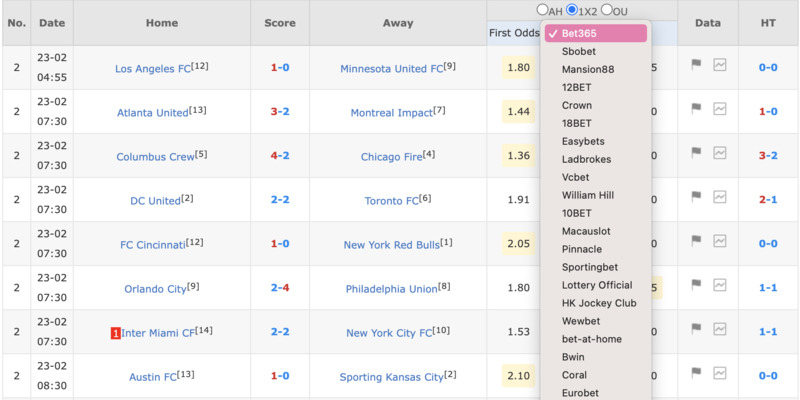The height and width of the screenshot is (400, 800).
Task: Click flag icon in FC Cincinnati row
Action: pyautogui.click(x=696, y=240)
